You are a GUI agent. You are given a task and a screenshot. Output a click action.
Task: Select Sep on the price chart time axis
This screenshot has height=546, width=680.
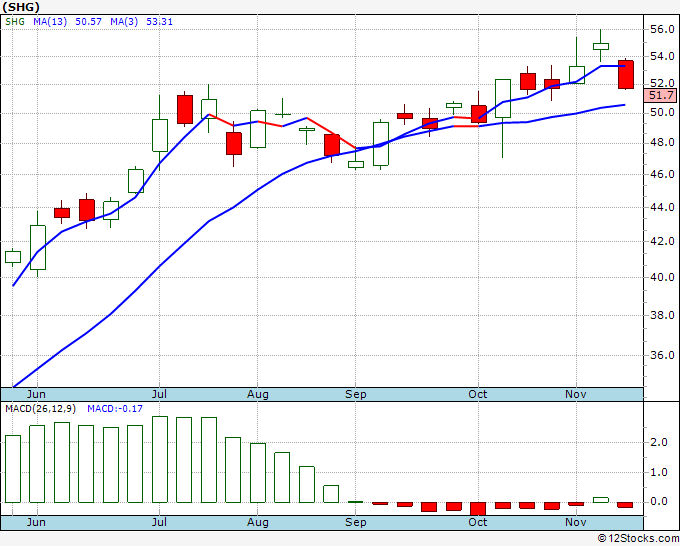(x=356, y=394)
